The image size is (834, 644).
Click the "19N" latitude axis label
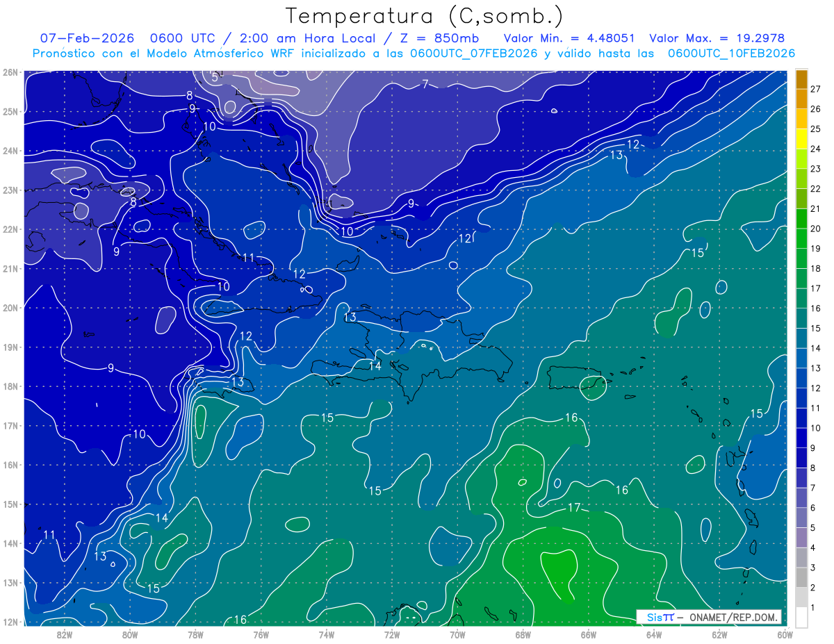pyautogui.click(x=10, y=347)
